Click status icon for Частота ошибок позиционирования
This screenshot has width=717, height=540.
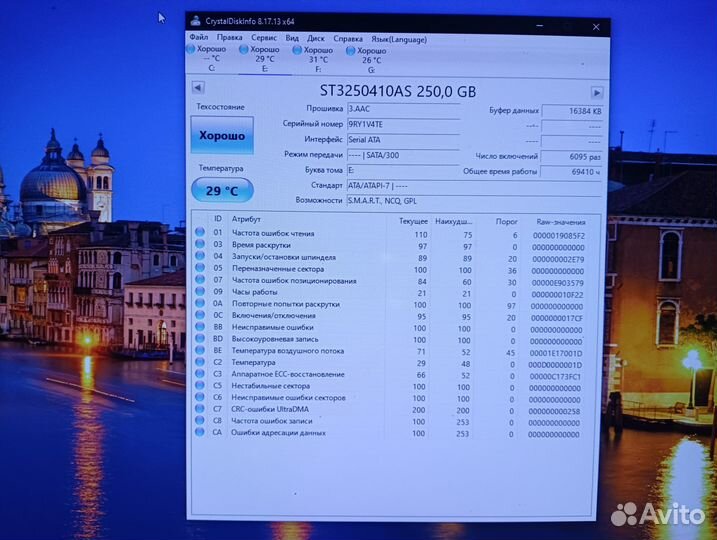click(x=200, y=279)
